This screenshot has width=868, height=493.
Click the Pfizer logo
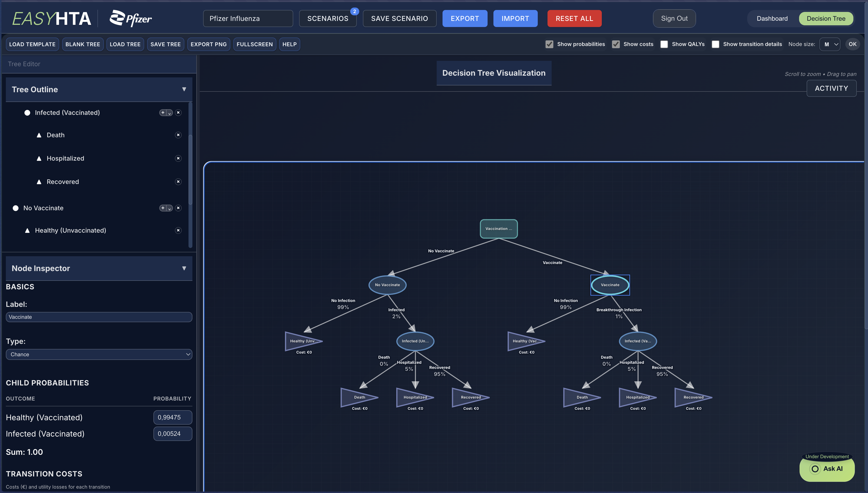(131, 18)
